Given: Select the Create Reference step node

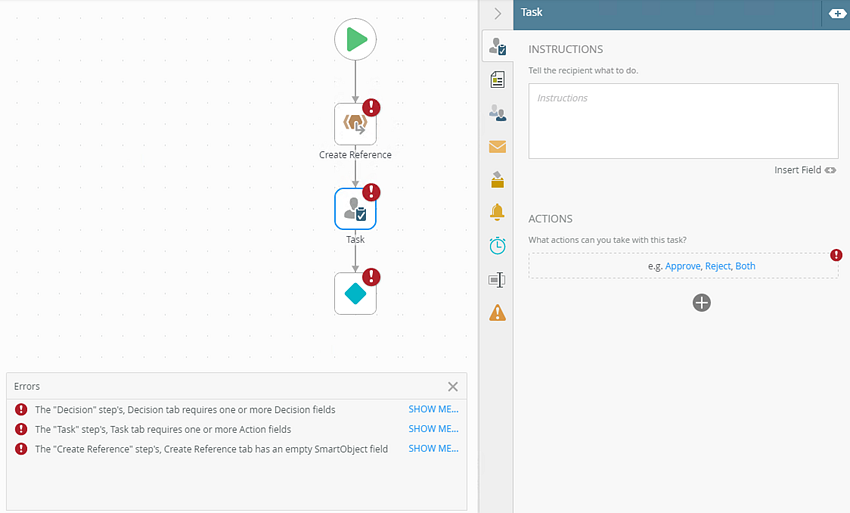Looking at the screenshot, I should click(x=355, y=124).
